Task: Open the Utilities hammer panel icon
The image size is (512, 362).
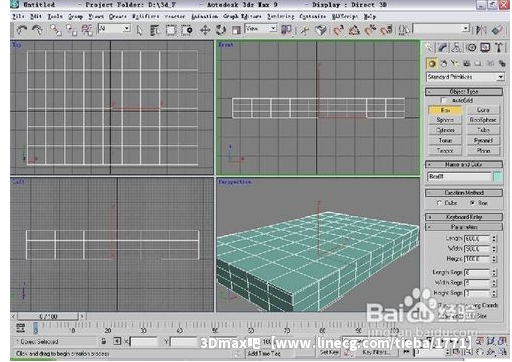Action: [499, 48]
